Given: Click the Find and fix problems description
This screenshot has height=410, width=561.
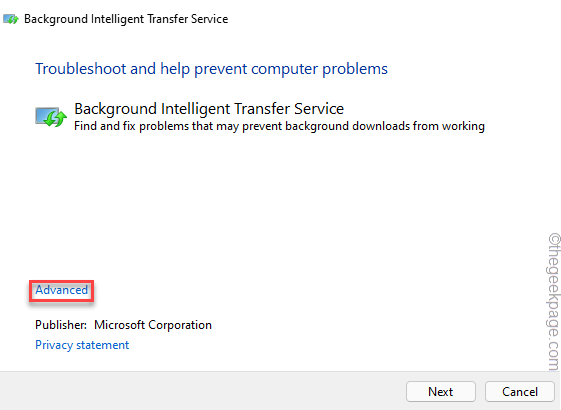Looking at the screenshot, I should pos(279,126).
